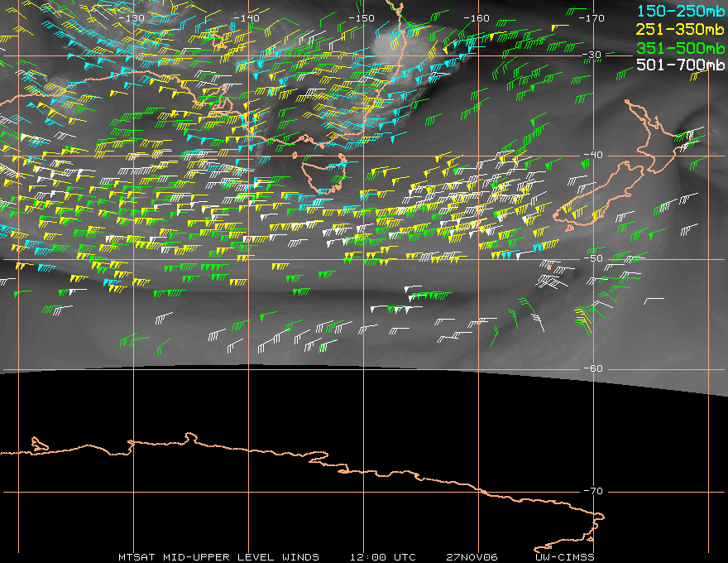Click the -130 longitude label
Image resolution: width=728 pixels, height=563 pixels.
pyautogui.click(x=132, y=18)
